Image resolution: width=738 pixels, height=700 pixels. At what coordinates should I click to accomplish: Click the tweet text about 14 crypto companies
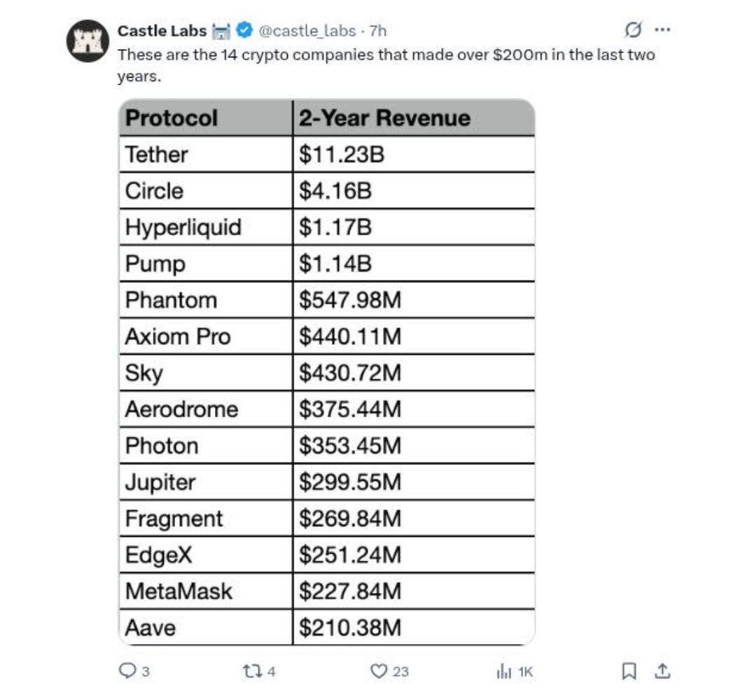[x=386, y=65]
